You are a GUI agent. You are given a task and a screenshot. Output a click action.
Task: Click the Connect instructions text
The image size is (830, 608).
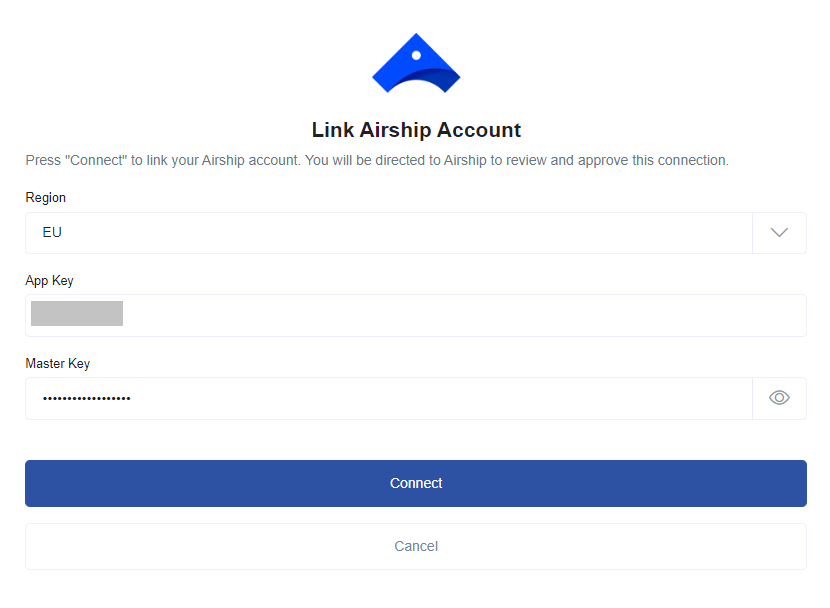point(377,159)
